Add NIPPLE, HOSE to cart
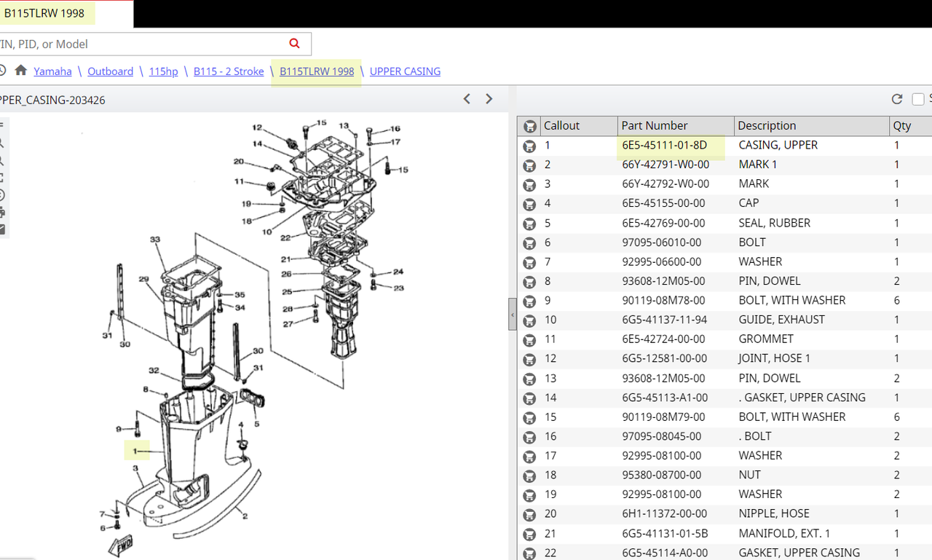Image resolution: width=932 pixels, height=560 pixels. [x=529, y=514]
